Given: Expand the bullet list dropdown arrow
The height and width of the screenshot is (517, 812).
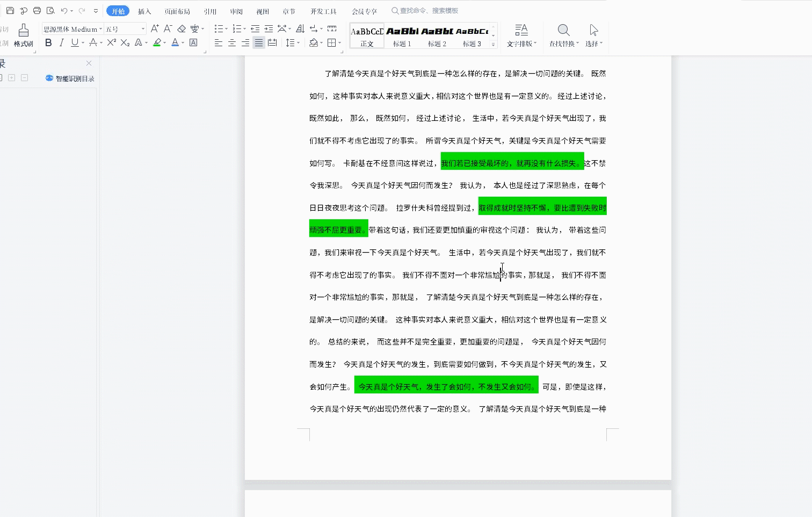Looking at the screenshot, I should (227, 29).
